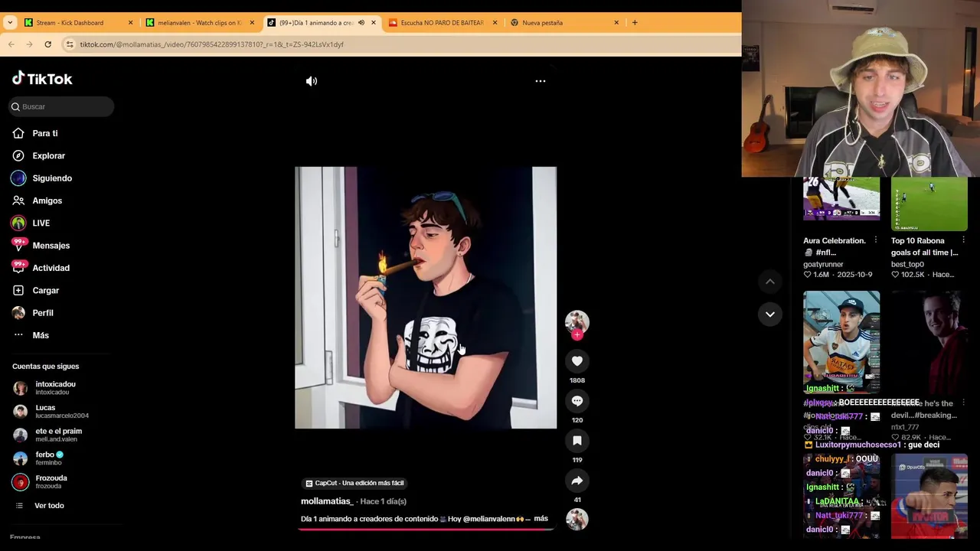The width and height of the screenshot is (980, 551).
Task: Click the video progress bar
Action: click(426, 528)
